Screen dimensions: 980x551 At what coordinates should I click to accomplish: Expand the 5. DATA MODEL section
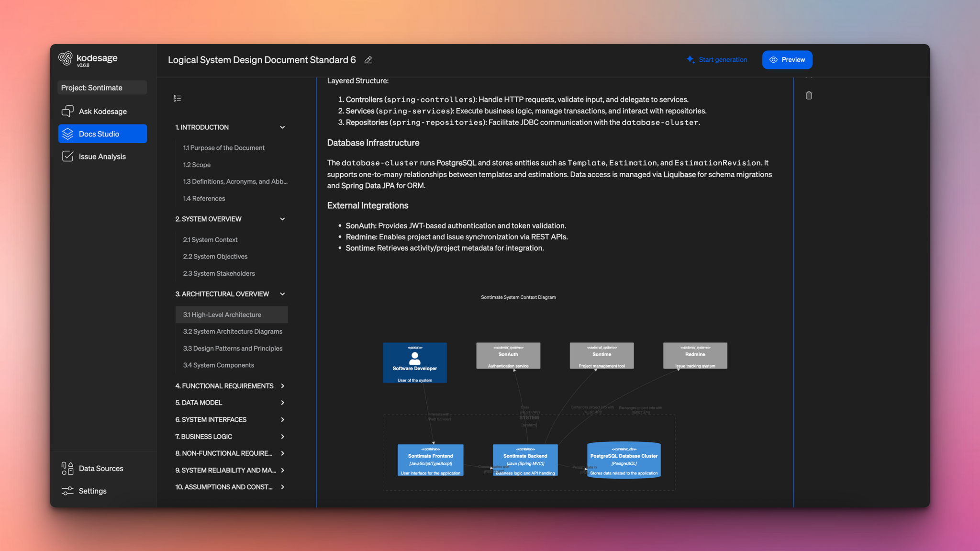pyautogui.click(x=282, y=403)
